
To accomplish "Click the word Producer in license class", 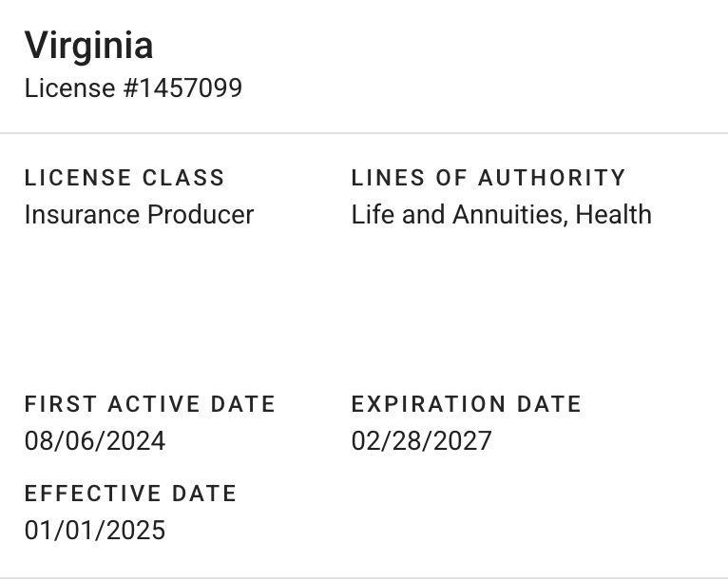I will click(201, 214).
